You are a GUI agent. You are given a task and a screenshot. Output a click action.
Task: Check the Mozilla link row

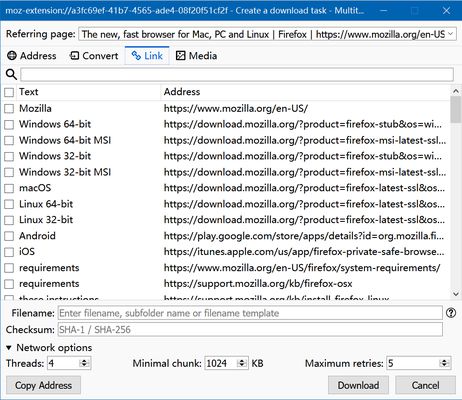(9, 109)
